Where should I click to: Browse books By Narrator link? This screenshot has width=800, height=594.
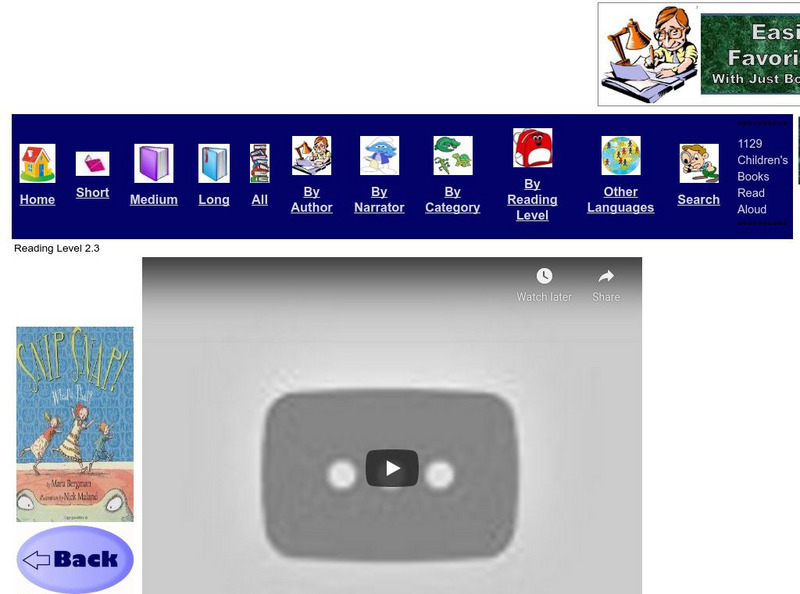379,200
